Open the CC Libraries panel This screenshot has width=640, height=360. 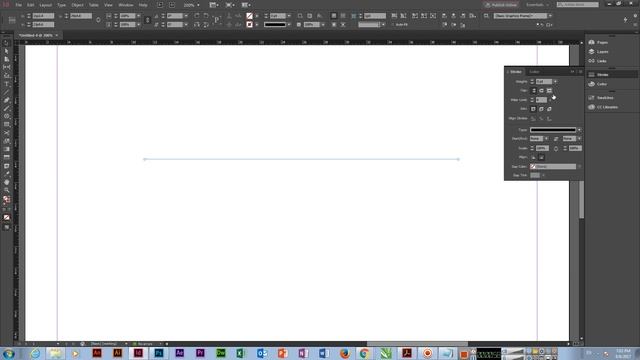[603, 107]
